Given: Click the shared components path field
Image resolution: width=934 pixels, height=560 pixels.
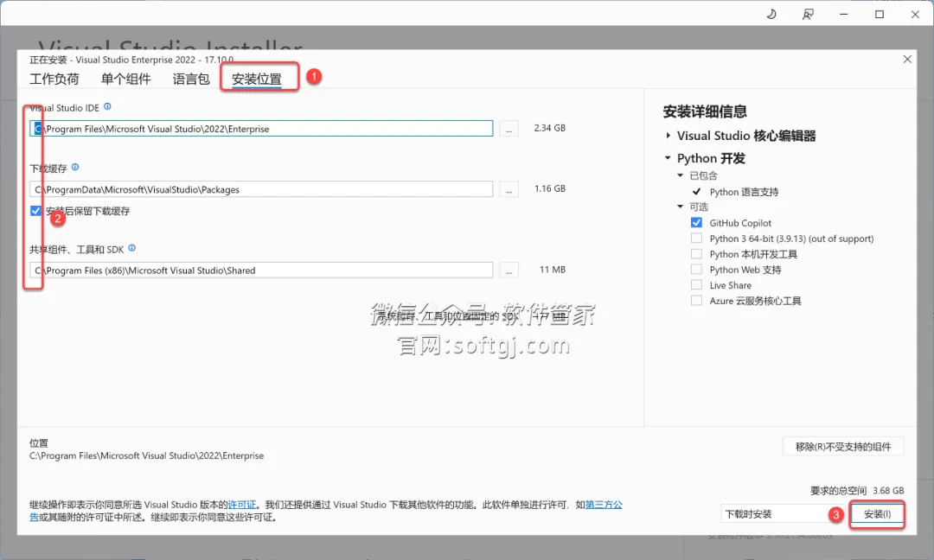Looking at the screenshot, I should (261, 270).
